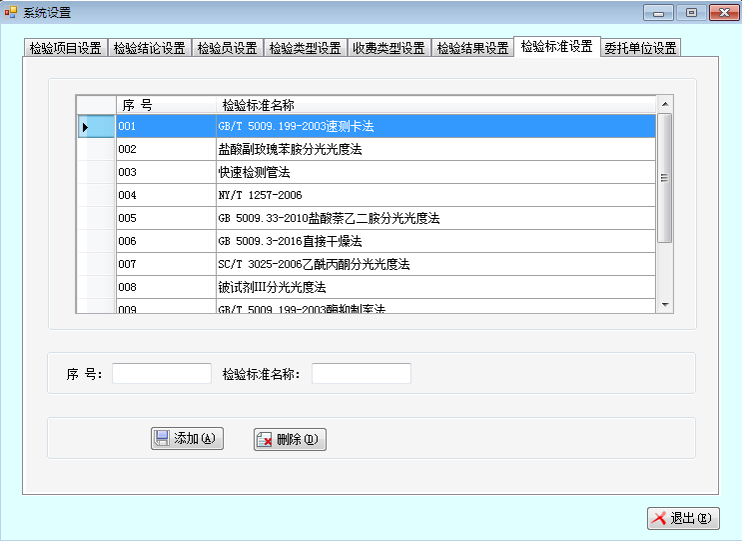
Task: Click the delete icon with red X
Action: point(265,440)
